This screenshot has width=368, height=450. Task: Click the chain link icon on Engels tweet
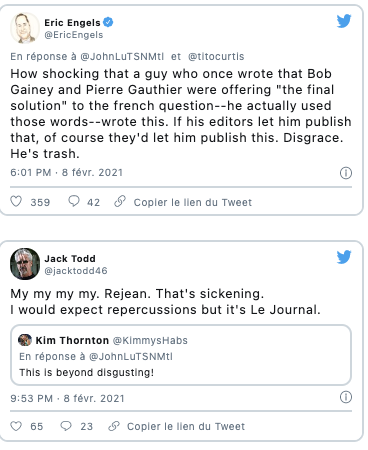[x=120, y=201]
